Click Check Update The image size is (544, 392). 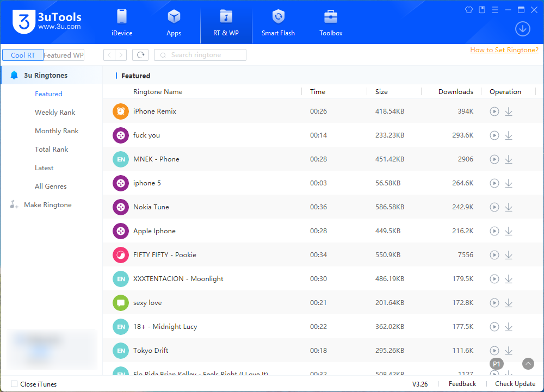coord(515,384)
